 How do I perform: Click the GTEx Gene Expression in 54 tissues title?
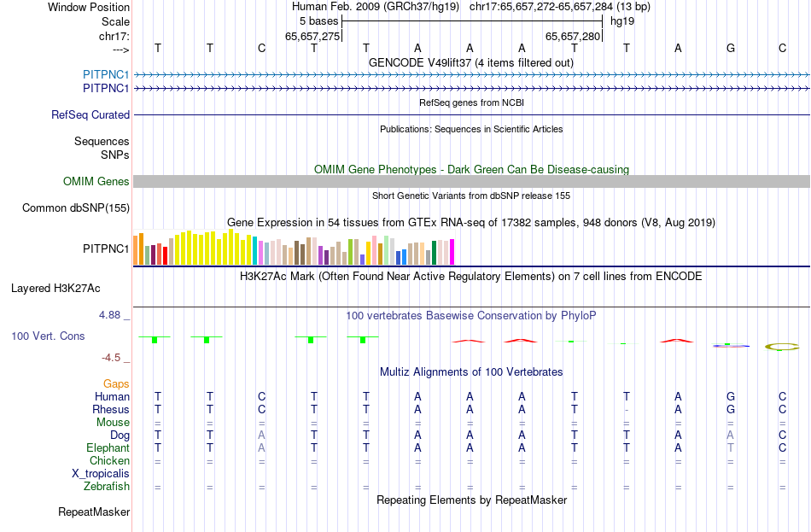coord(471,223)
